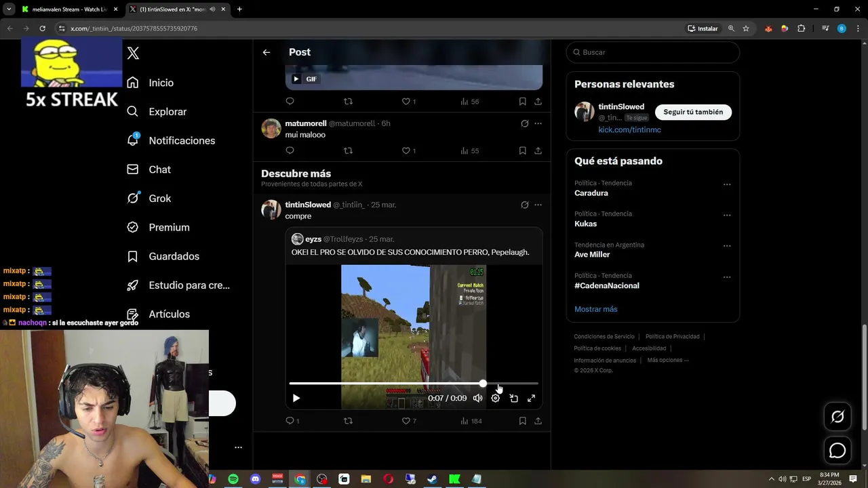
Task: Repost the GIF post
Action: 348,102
